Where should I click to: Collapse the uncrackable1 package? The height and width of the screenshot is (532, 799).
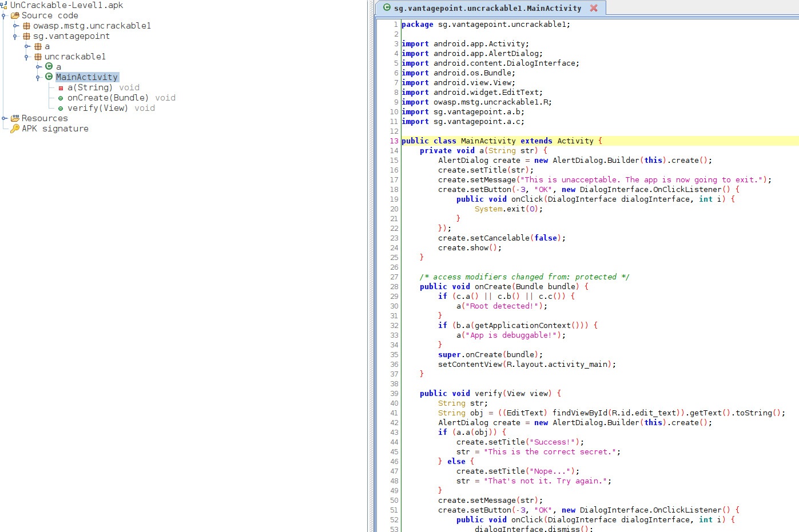click(x=27, y=57)
